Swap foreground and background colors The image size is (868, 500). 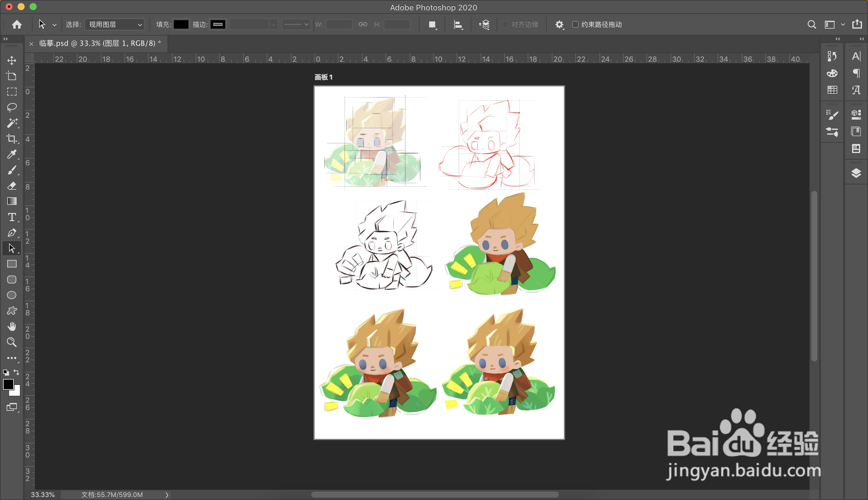click(x=17, y=372)
